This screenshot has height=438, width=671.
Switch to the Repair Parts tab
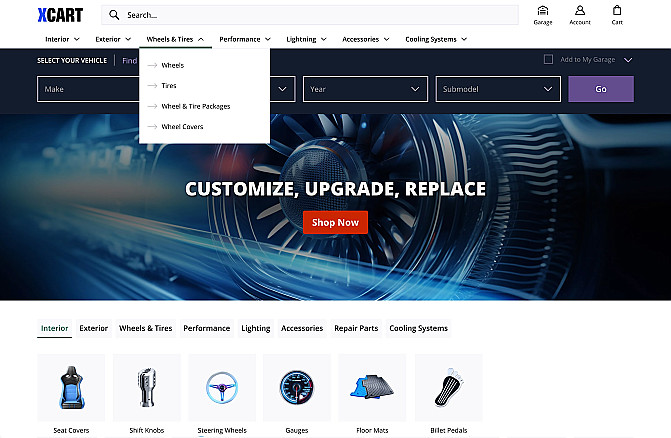pyautogui.click(x=356, y=328)
